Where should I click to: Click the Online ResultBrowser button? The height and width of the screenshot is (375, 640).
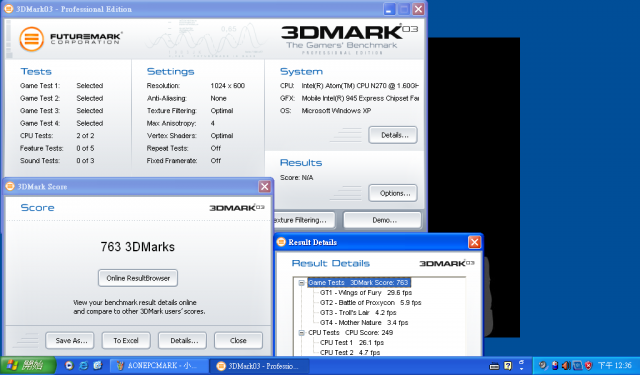click(x=138, y=278)
